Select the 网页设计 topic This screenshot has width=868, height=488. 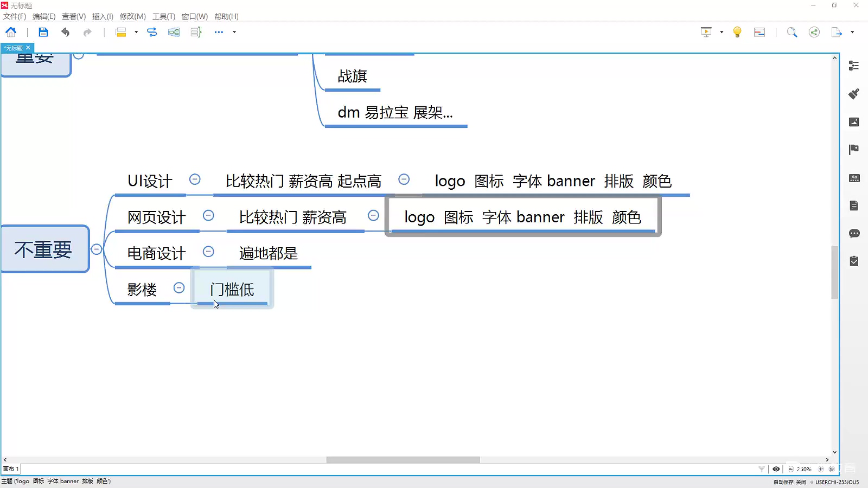point(157,217)
